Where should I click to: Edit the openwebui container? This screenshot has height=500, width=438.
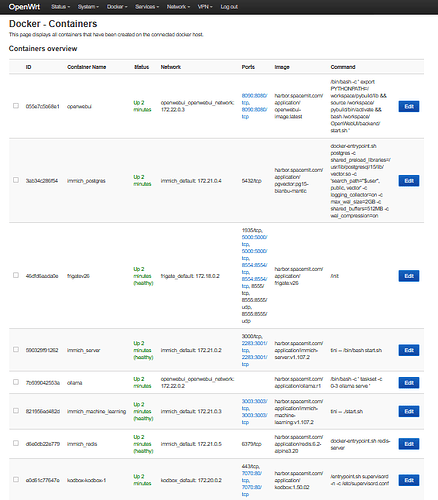[x=409, y=106]
